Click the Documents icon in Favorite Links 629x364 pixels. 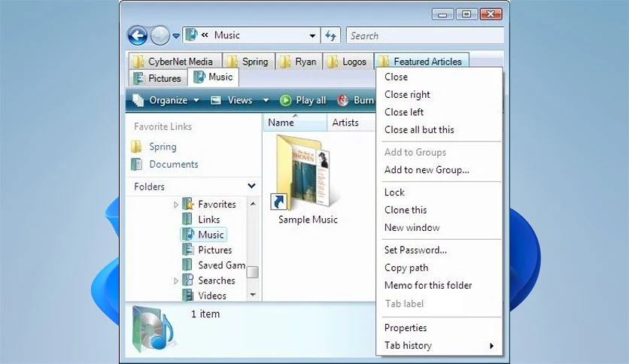tap(136, 165)
